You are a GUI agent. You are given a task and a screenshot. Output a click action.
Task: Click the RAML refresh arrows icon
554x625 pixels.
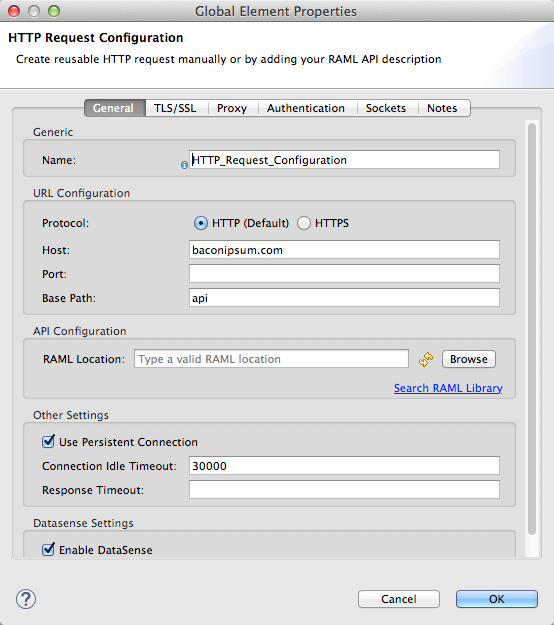click(426, 359)
